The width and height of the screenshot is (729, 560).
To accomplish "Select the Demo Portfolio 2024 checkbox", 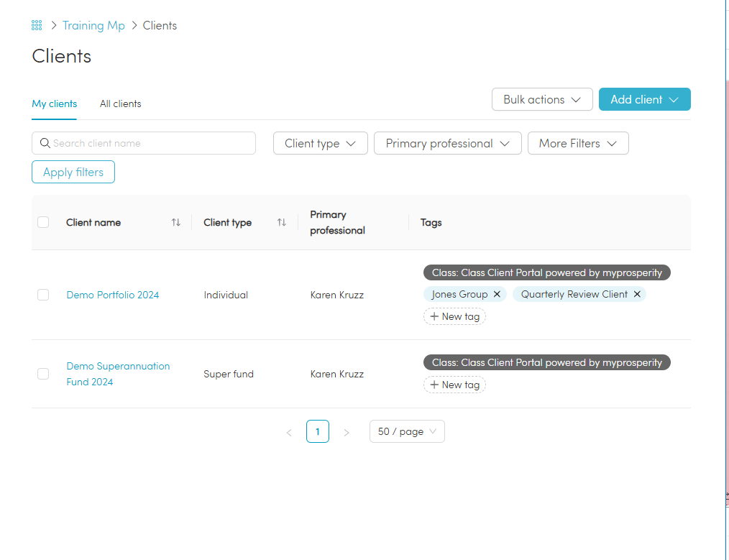I will pyautogui.click(x=43, y=295).
